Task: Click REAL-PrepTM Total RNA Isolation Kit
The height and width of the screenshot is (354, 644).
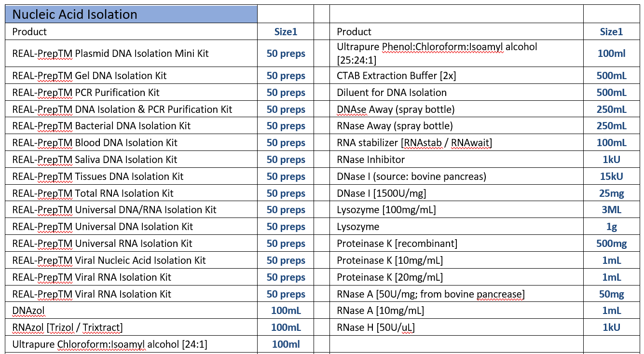Action: point(93,193)
